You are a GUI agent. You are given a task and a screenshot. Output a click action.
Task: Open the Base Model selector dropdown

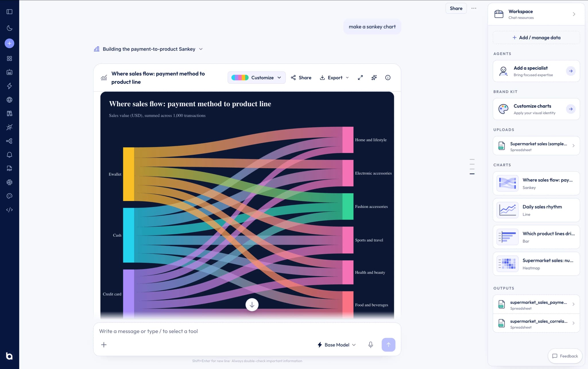tap(336, 345)
